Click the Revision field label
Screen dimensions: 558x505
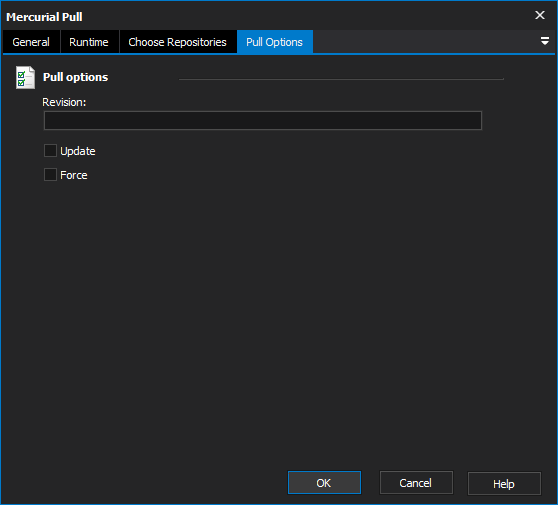click(64, 102)
